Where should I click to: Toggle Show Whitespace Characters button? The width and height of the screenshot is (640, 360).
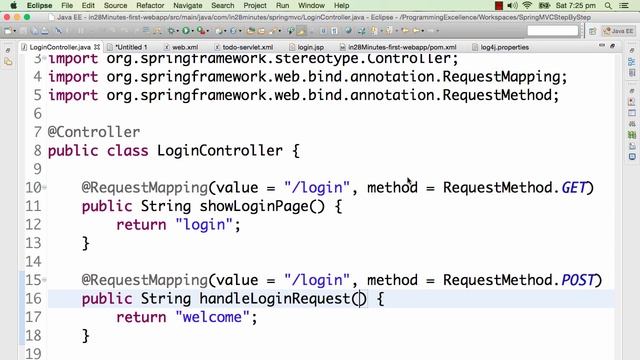tap(334, 31)
